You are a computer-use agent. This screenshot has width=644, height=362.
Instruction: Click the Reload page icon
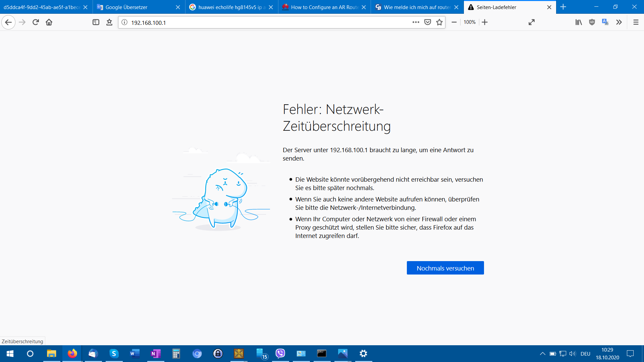click(x=36, y=22)
